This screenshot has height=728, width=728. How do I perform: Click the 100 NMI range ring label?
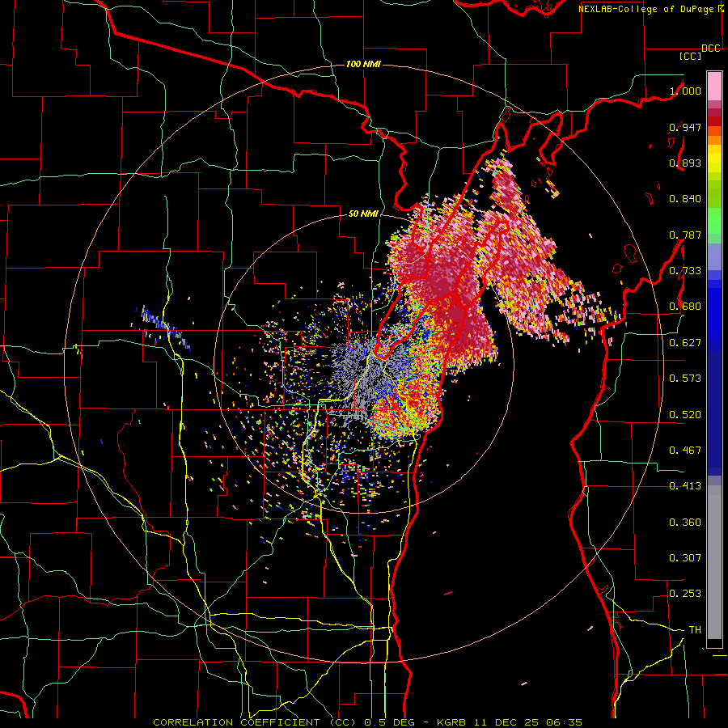[363, 64]
